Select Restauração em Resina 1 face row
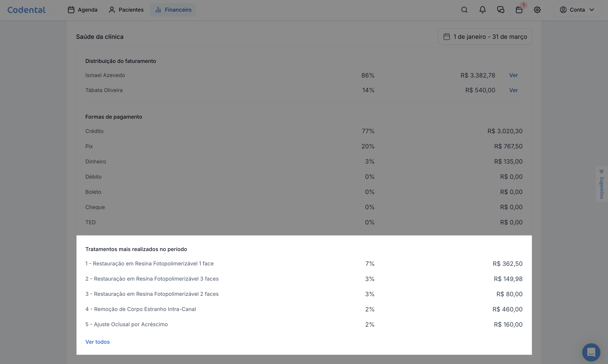This screenshot has height=364, width=608. [x=149, y=263]
